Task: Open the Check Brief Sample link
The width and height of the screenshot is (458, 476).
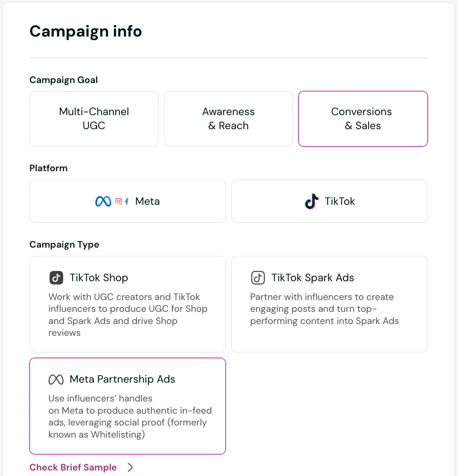Action: [x=73, y=467]
